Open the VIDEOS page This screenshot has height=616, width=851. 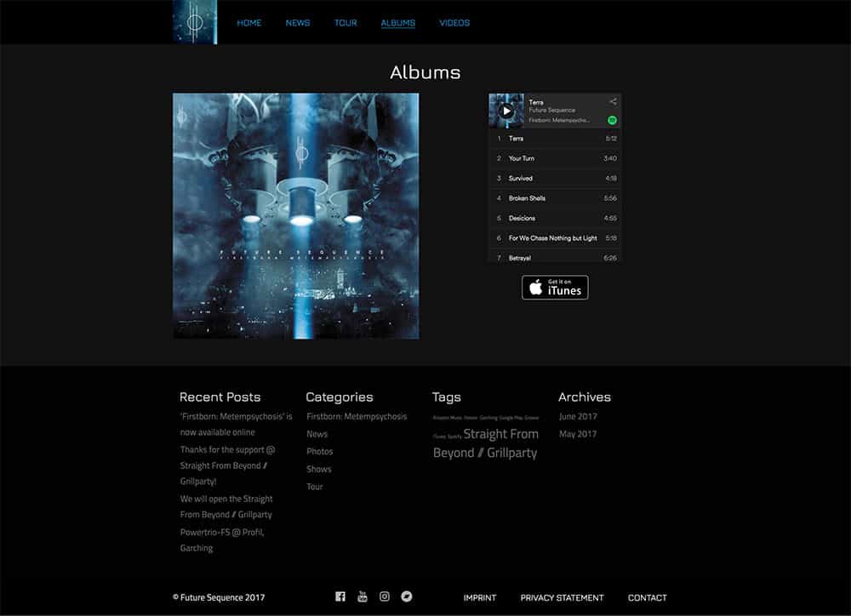(x=454, y=23)
